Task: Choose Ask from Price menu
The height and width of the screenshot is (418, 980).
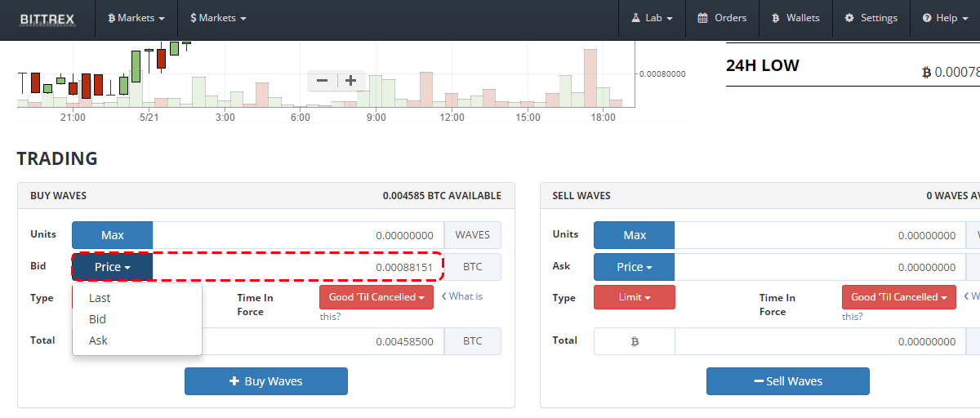Action: click(x=98, y=340)
